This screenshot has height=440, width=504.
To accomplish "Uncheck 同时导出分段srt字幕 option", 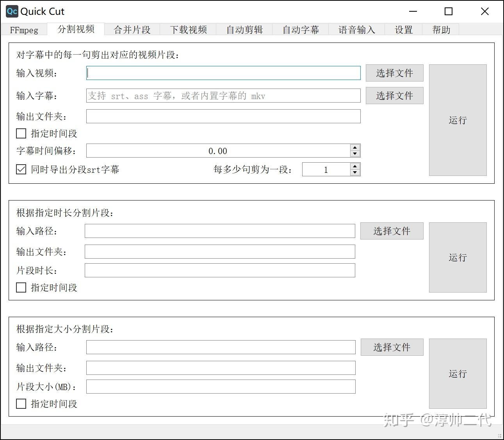I will point(21,169).
